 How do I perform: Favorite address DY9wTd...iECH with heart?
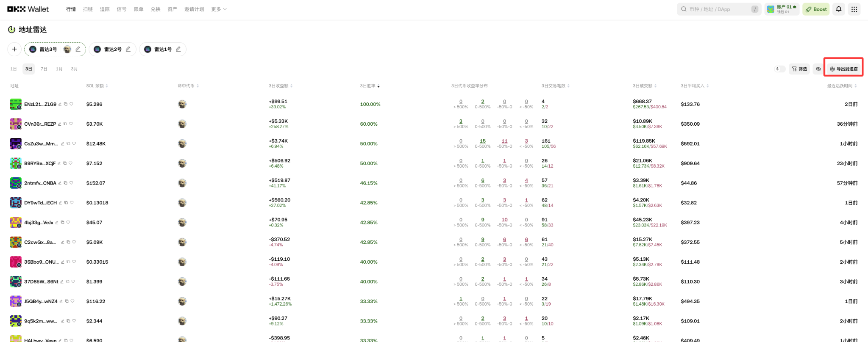click(x=72, y=203)
